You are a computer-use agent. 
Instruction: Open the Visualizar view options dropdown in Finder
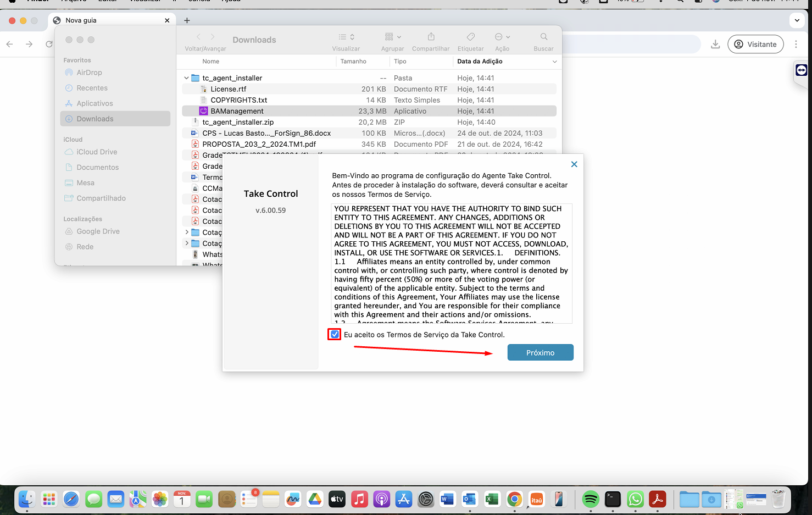[x=346, y=37]
